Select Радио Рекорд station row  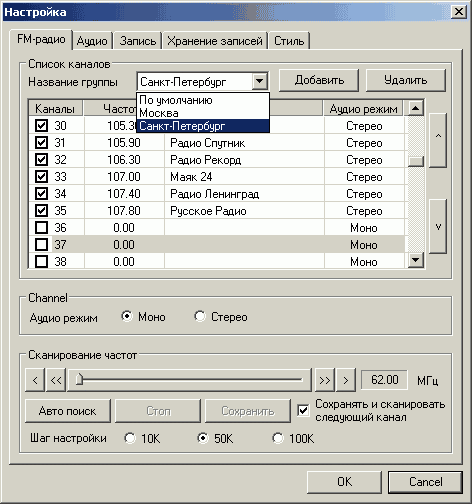pos(217,160)
